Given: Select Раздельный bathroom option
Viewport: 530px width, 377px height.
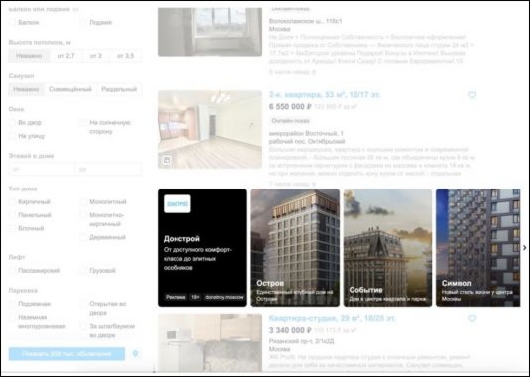Looking at the screenshot, I should click(x=119, y=89).
